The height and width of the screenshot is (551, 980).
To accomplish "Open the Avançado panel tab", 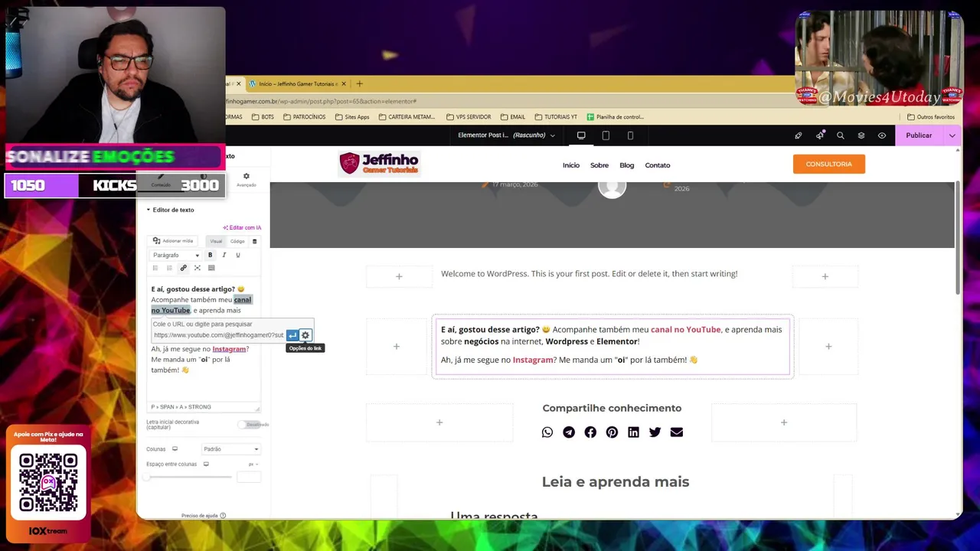I will coord(247,180).
